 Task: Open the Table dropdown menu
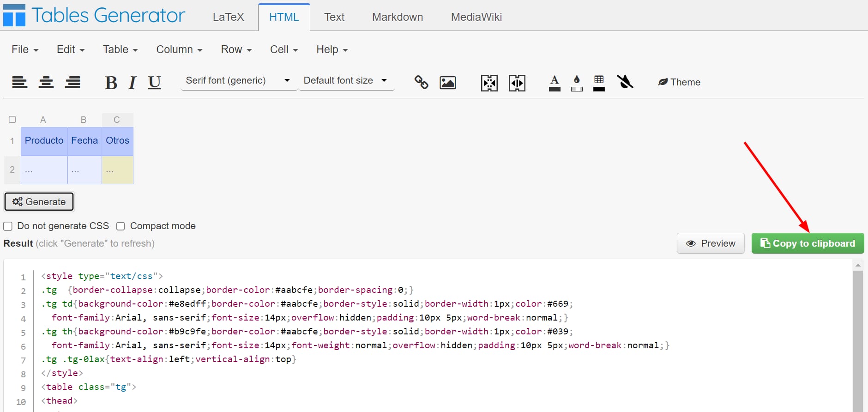click(120, 49)
